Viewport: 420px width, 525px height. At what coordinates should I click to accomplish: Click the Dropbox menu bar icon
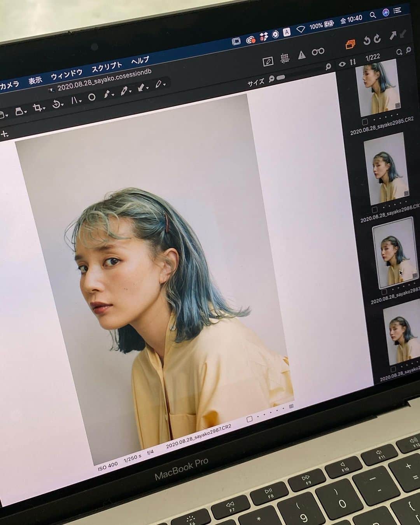pyautogui.click(x=264, y=37)
